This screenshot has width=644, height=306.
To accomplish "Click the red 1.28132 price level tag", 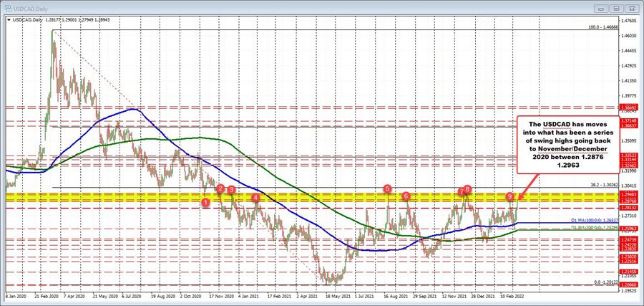I will click(x=628, y=207).
